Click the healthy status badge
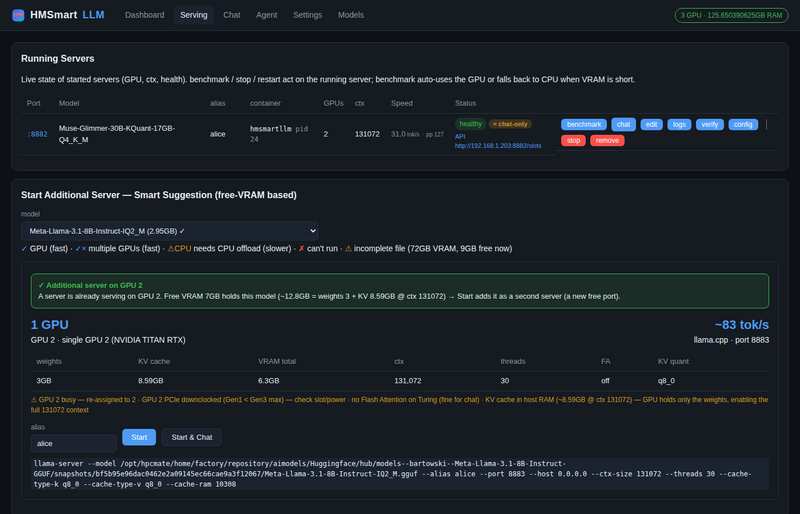Screen dimensions: 800x514 (470, 124)
